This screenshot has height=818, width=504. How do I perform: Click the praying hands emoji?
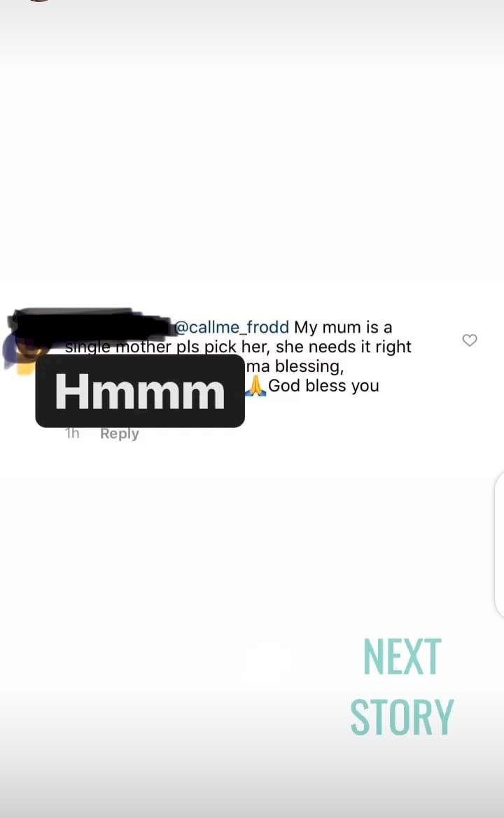[255, 386]
